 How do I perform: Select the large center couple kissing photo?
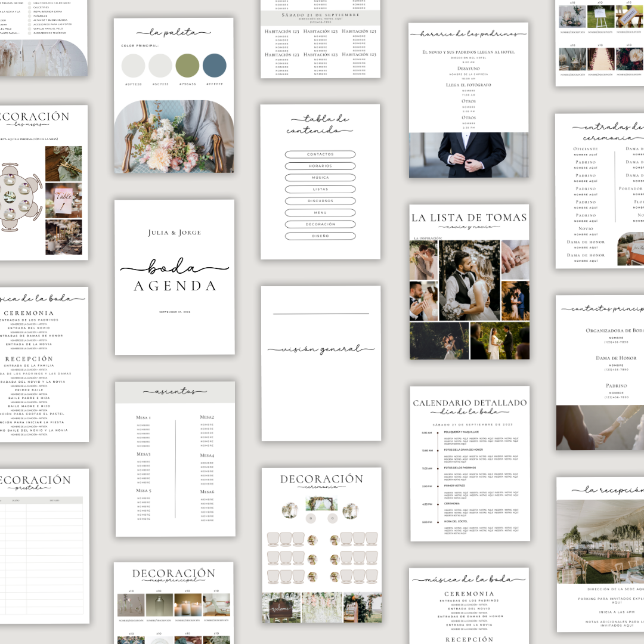point(469,280)
